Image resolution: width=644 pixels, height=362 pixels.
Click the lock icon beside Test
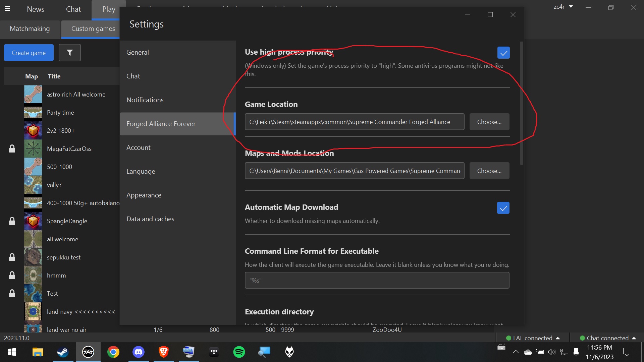click(12, 293)
